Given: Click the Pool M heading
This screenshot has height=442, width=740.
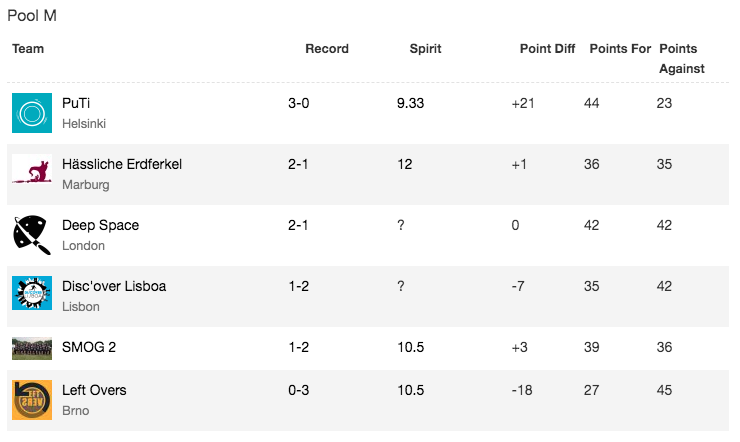Looking at the screenshot, I should [32, 16].
